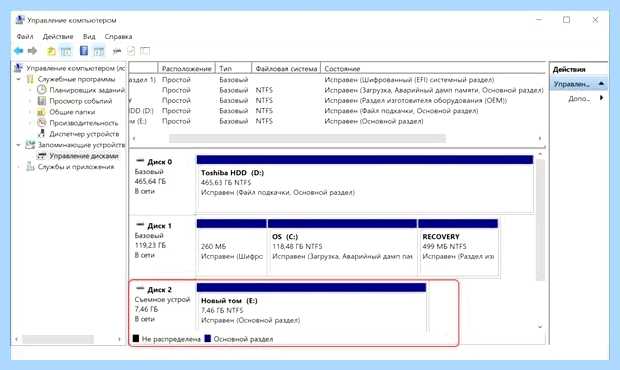The width and height of the screenshot is (620, 370).
Task: Click the Forward arrow in toolbar
Action: (32, 51)
